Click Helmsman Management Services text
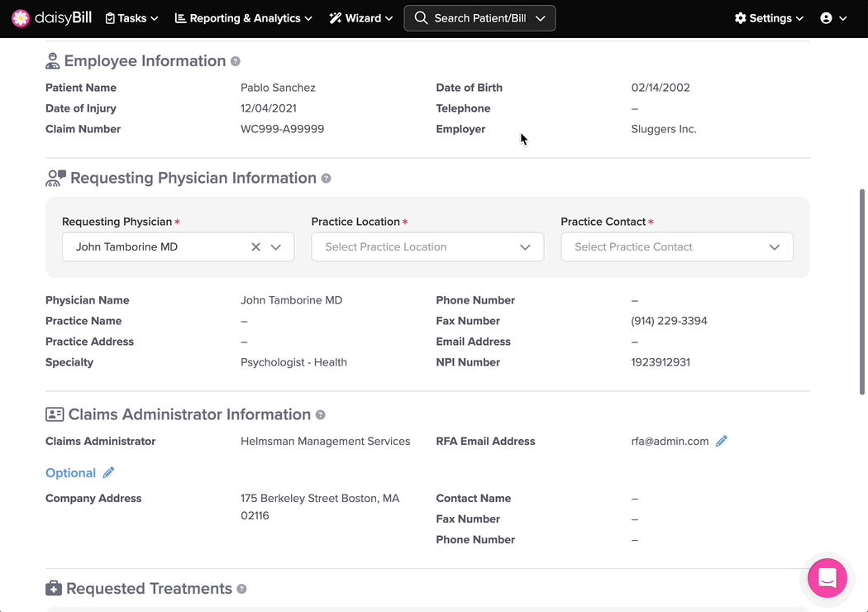 [x=326, y=442]
